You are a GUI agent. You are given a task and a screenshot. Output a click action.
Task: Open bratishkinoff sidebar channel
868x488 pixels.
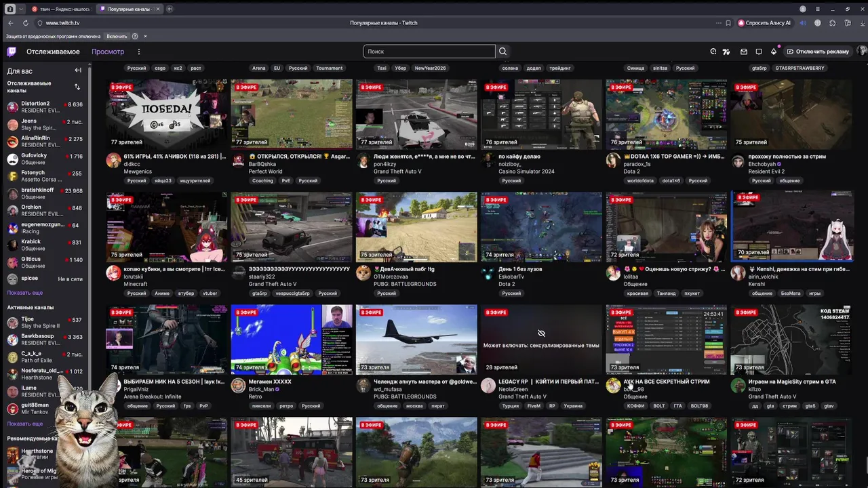[45, 193]
